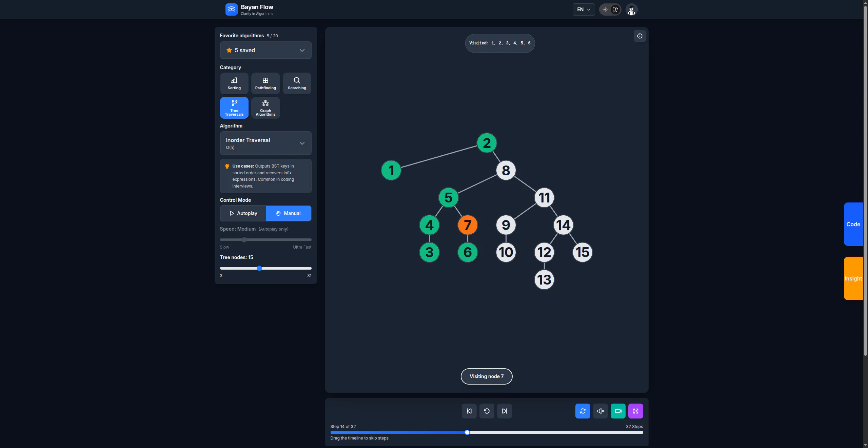The width and height of the screenshot is (868, 448).
Task: Click tree node 15
Action: [583, 252]
